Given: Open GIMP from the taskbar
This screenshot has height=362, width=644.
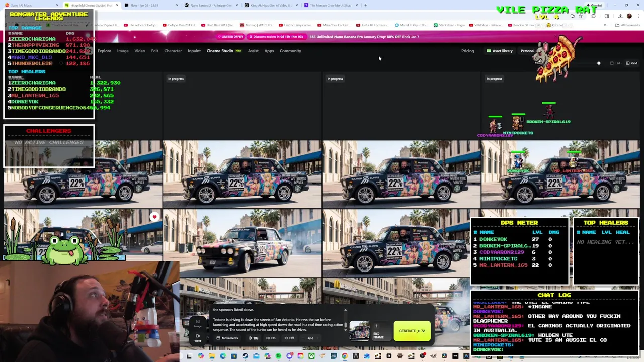Looking at the screenshot, I should click(x=433, y=356).
